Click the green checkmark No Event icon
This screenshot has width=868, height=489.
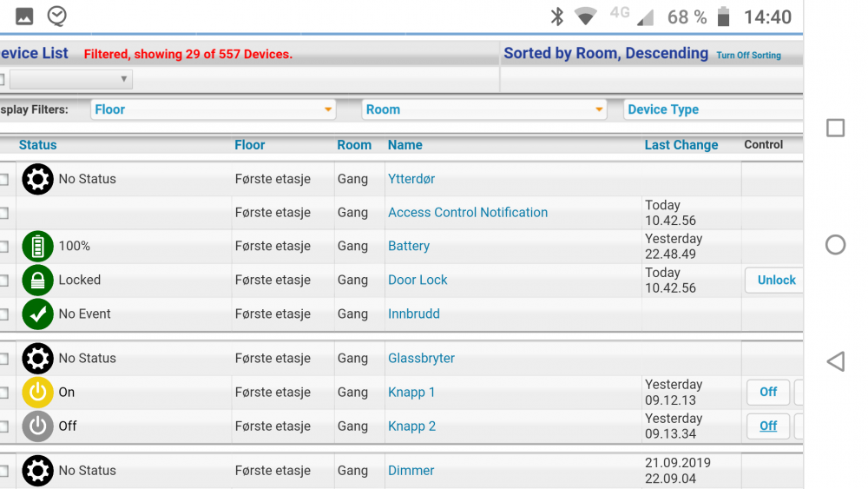click(x=37, y=314)
